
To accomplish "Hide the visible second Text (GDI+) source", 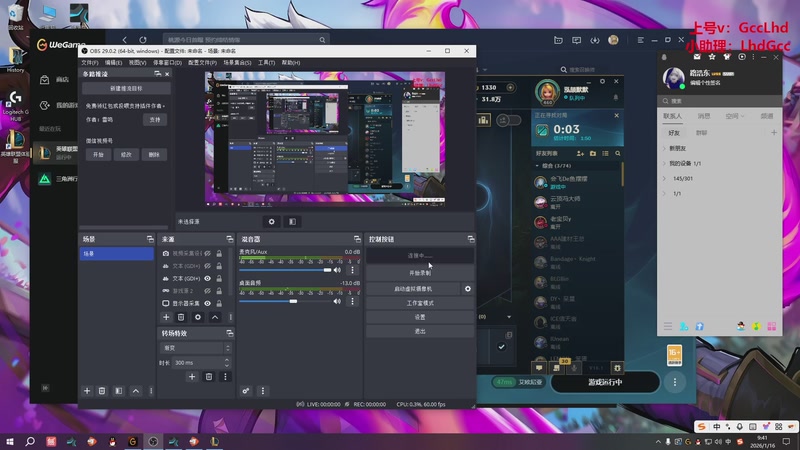I will (x=208, y=279).
